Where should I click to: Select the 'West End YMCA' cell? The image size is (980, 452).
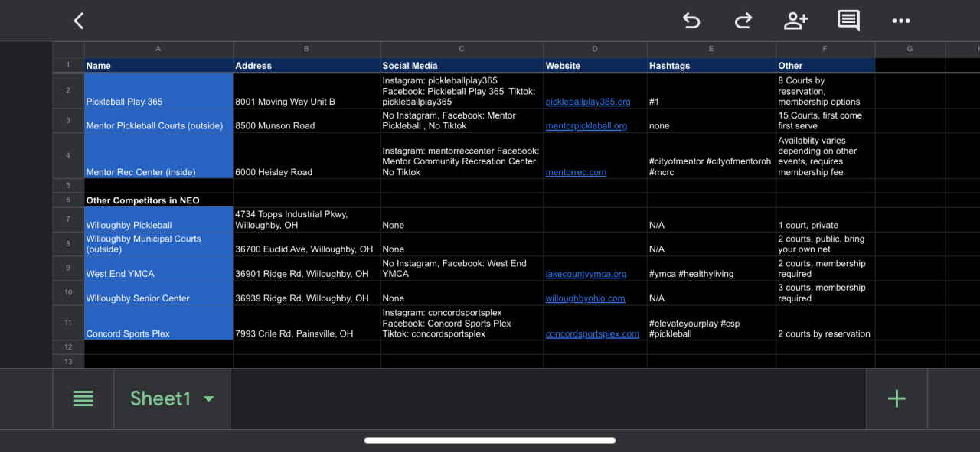click(158, 268)
